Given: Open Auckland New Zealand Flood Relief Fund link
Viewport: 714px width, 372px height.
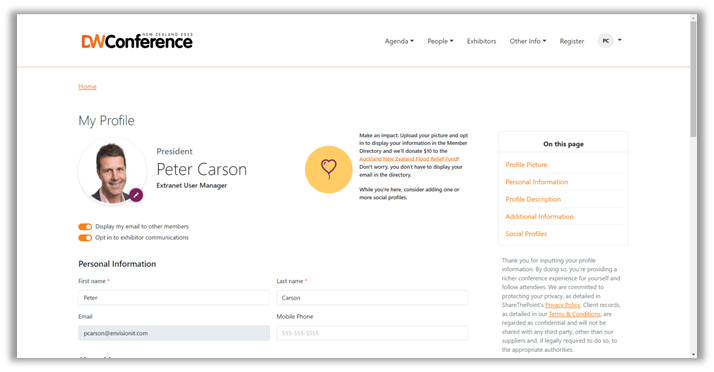Looking at the screenshot, I should pos(408,159).
